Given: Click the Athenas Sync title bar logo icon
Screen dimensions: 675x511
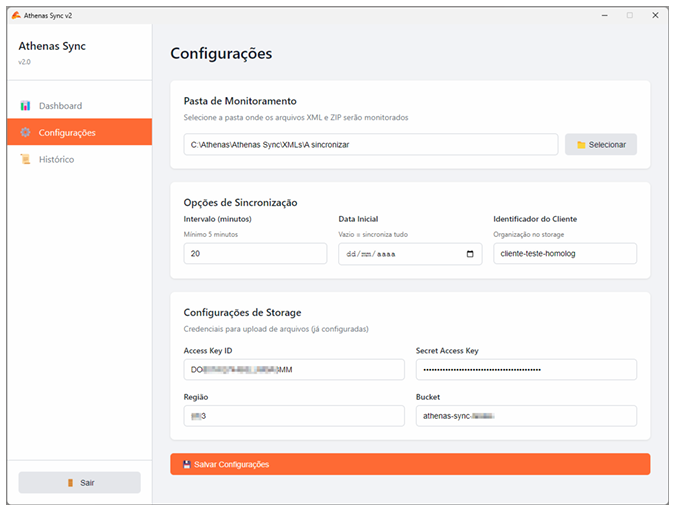Looking at the screenshot, I should [x=16, y=15].
